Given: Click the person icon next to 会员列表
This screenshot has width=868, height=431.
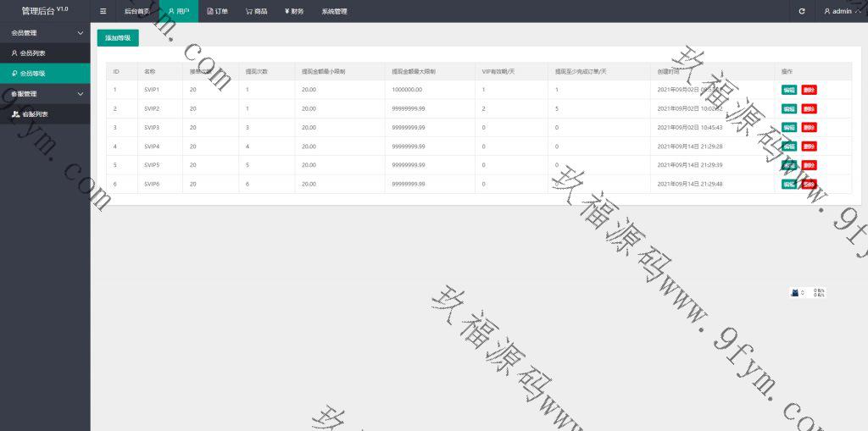Looking at the screenshot, I should (x=14, y=53).
